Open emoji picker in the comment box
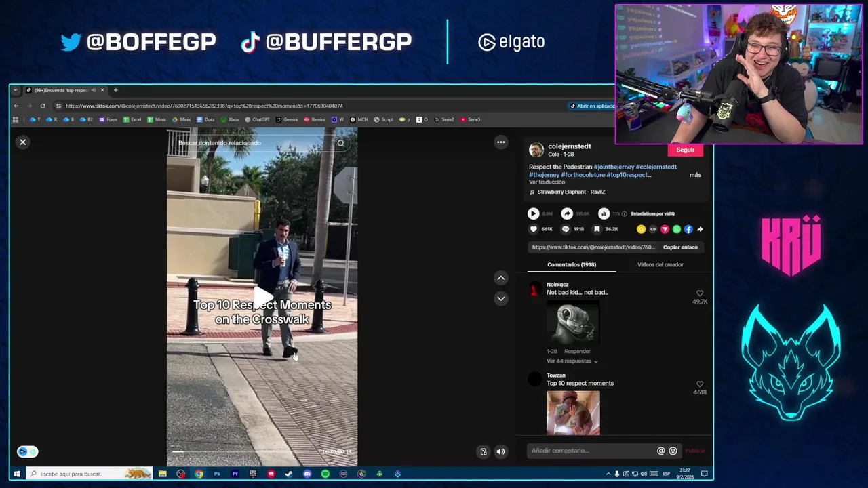The image size is (868, 488). click(x=673, y=451)
